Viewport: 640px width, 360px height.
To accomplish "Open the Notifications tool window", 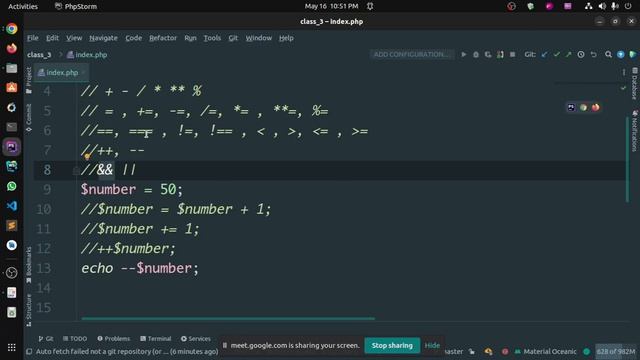I will 634,131.
